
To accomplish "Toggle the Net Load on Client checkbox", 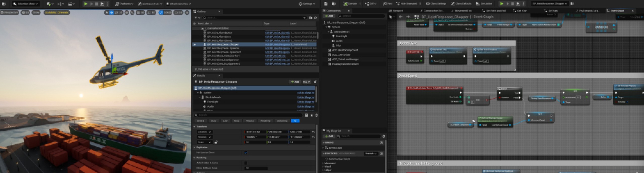I will [246, 153].
